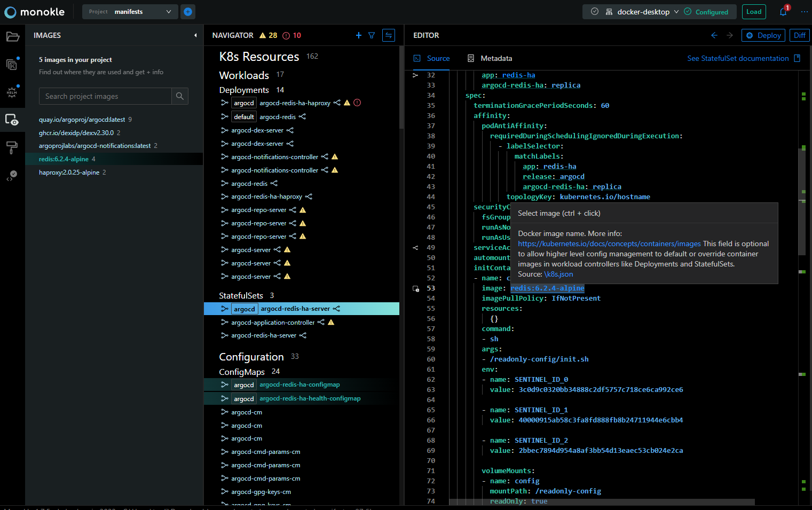Open the Navigator filter funnel icon
Screen dimensions: 812x510
372,35
